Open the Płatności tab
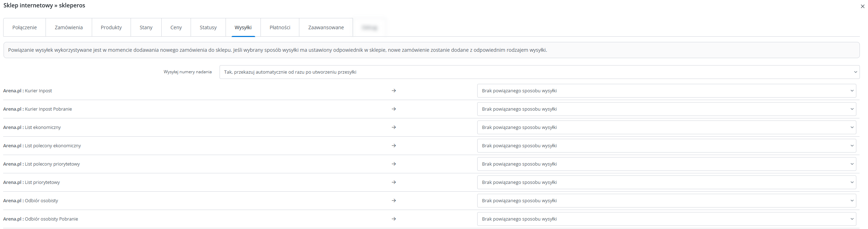The image size is (868, 229). tap(280, 27)
